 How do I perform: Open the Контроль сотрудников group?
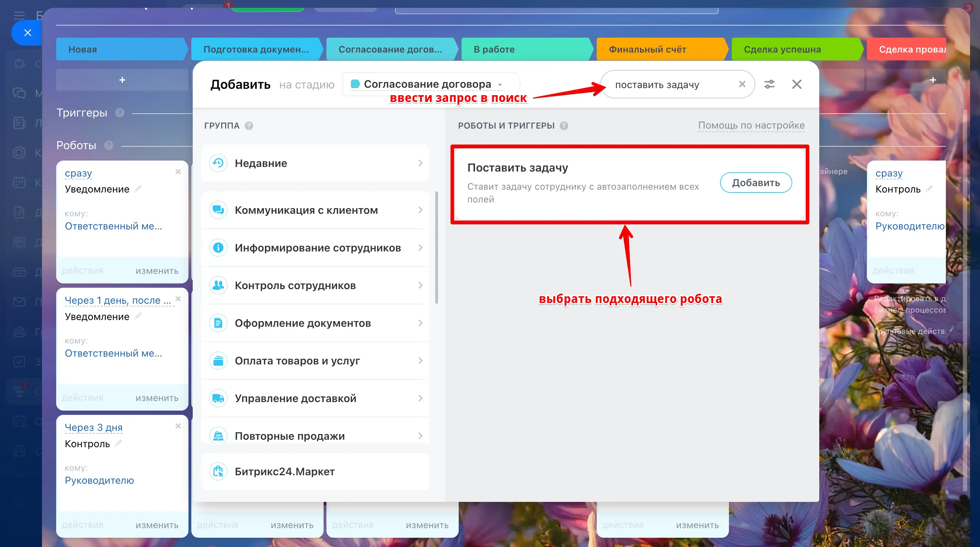[x=316, y=286]
